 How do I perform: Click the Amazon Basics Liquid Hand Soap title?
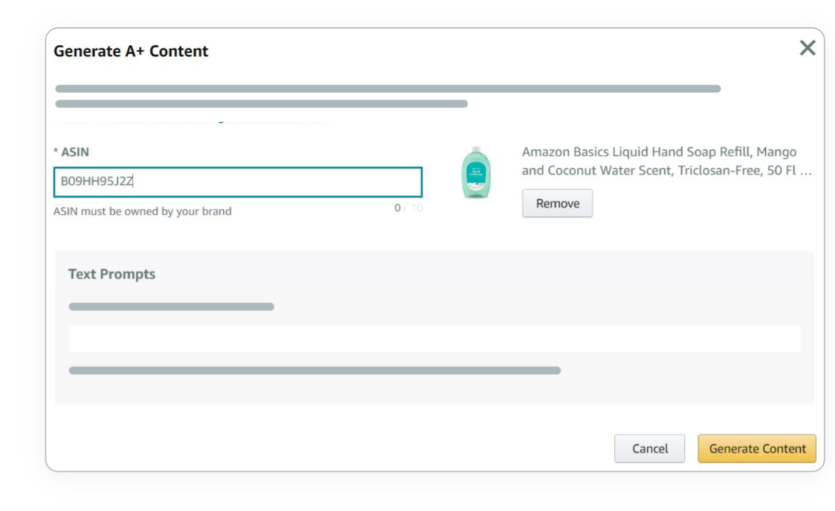tap(667, 161)
